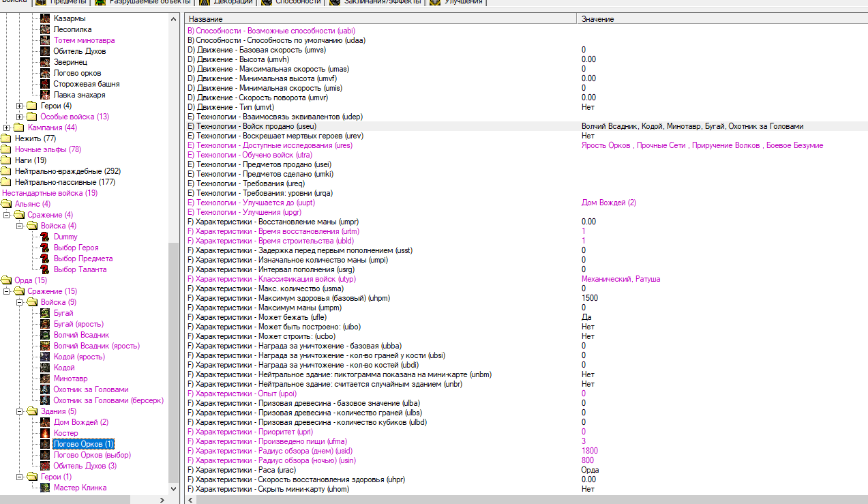
Task: Select the Минотавр unit icon
Action: tap(45, 379)
